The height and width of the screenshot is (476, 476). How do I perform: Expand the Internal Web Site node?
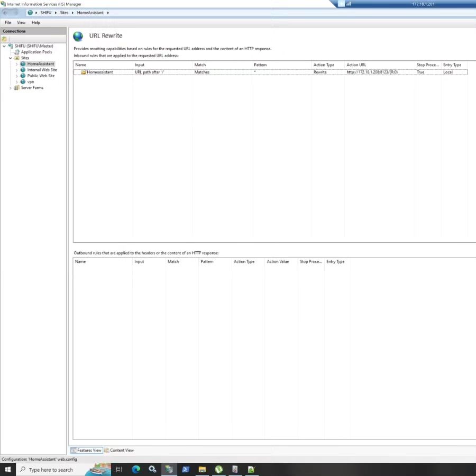click(x=17, y=70)
